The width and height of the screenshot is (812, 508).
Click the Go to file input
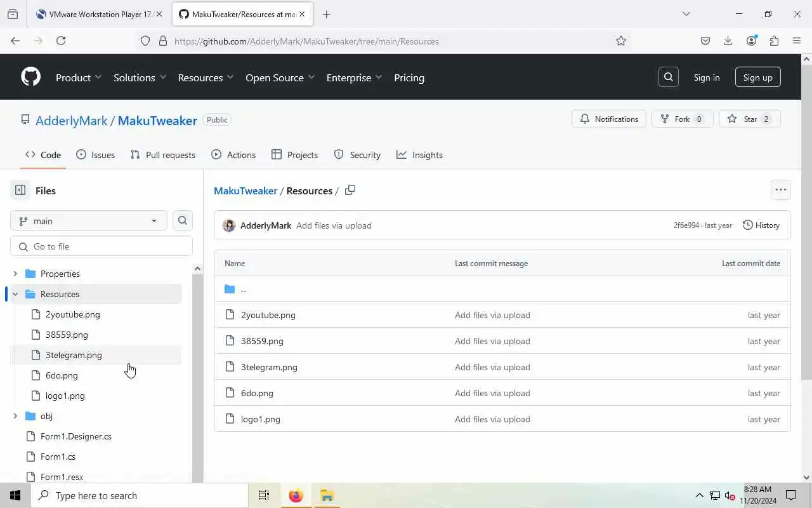101,246
